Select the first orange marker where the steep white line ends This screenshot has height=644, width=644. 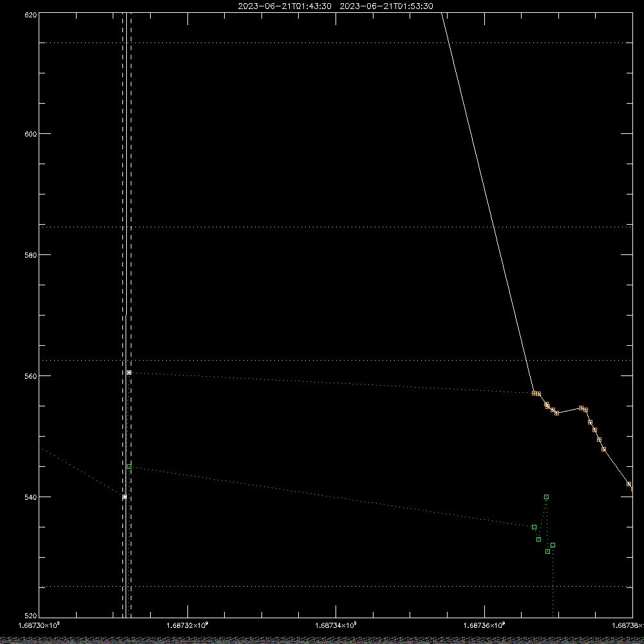click(x=534, y=393)
